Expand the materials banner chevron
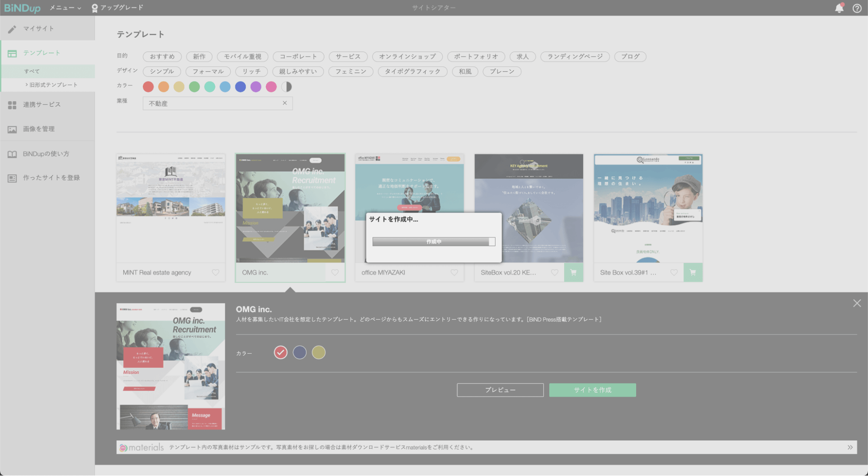The image size is (868, 476). click(850, 447)
